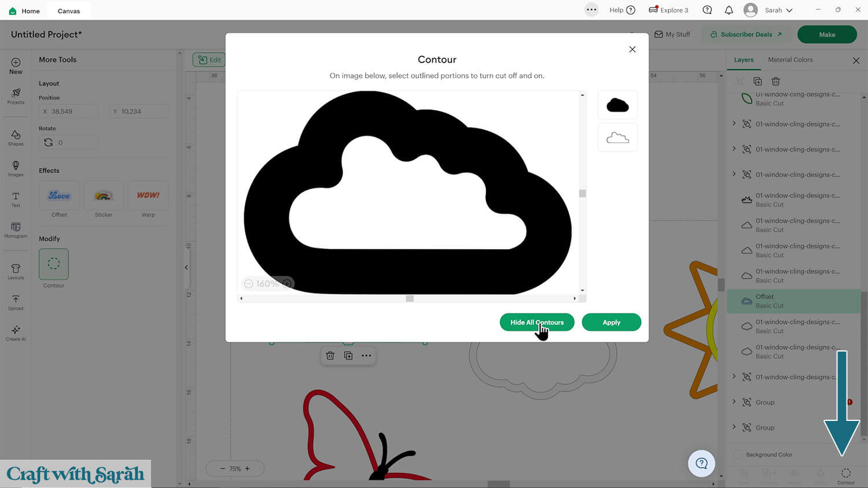Choose the Offset effect in More Tools

point(59,195)
